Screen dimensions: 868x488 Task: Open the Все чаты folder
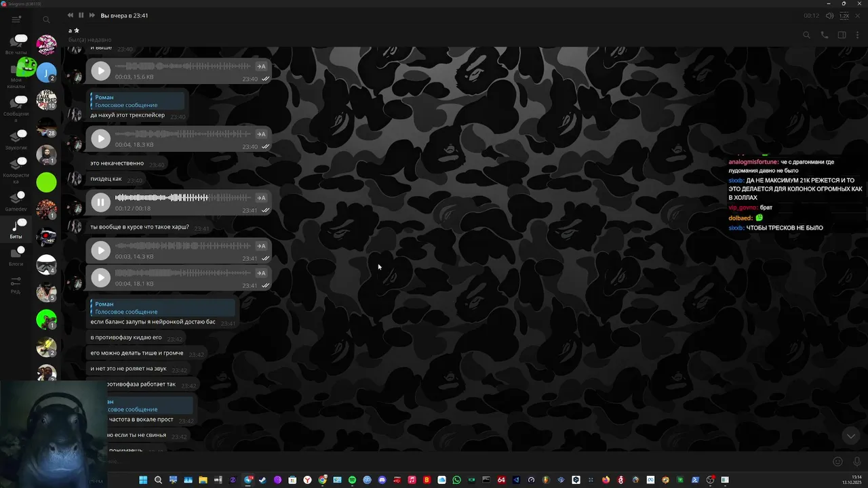point(16,45)
